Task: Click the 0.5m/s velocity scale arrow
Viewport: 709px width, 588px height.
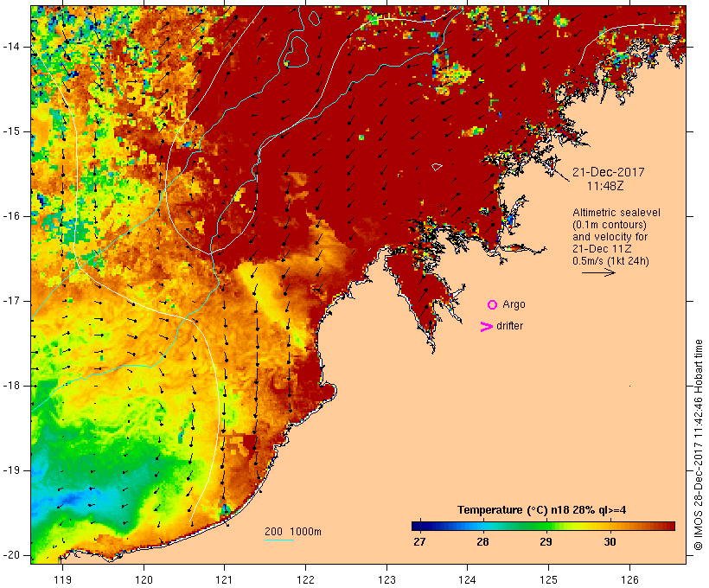Action: pos(598,272)
